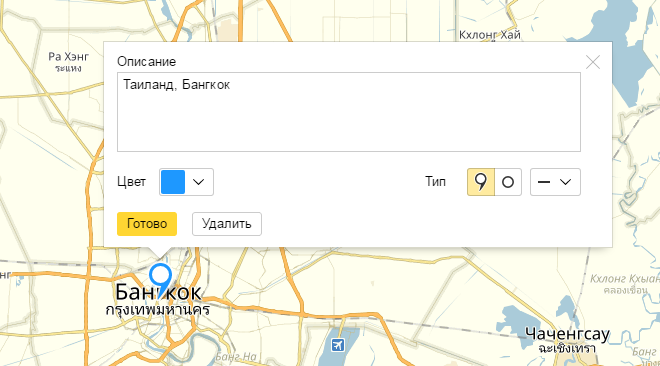Click the Кхлонг Кхыан map label

pyautogui.click(x=625, y=279)
